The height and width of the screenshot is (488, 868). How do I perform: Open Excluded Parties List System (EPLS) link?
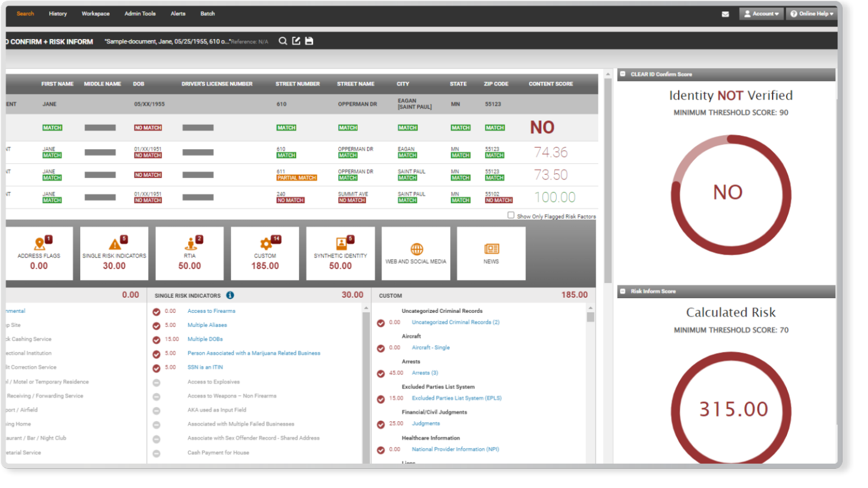pyautogui.click(x=457, y=398)
